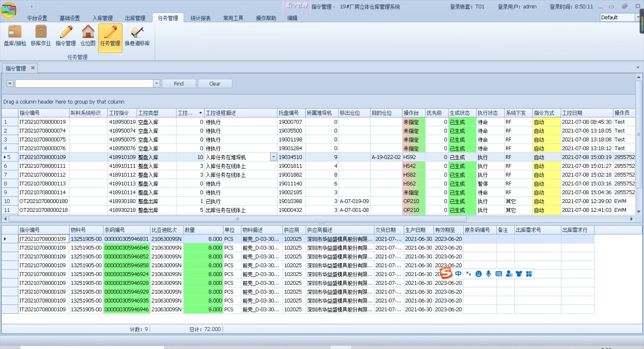Click left arrow of horizontal scrollbar
644x349 pixels.
click(x=5, y=219)
